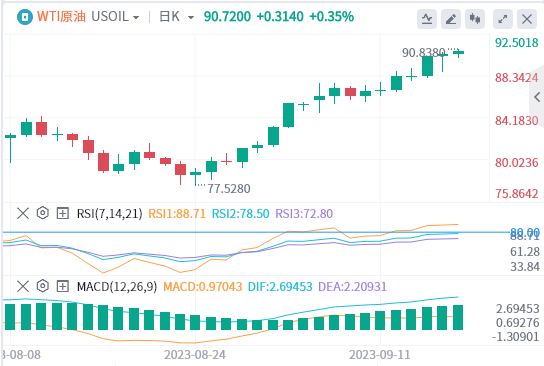The height and width of the screenshot is (366, 544).
Task: Open the USOIL symbol dropdown
Action: coord(116,17)
